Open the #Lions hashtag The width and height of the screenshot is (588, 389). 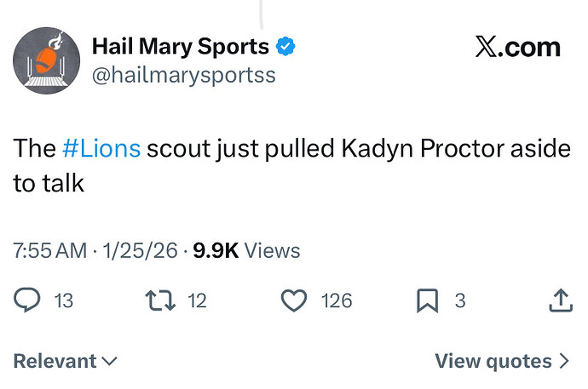(x=101, y=148)
